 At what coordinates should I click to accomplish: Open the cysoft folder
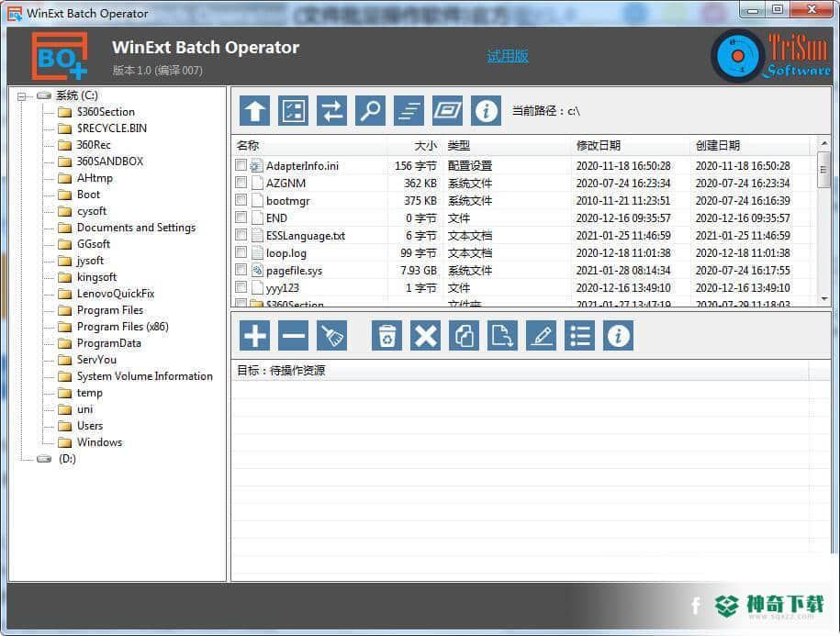click(92, 211)
